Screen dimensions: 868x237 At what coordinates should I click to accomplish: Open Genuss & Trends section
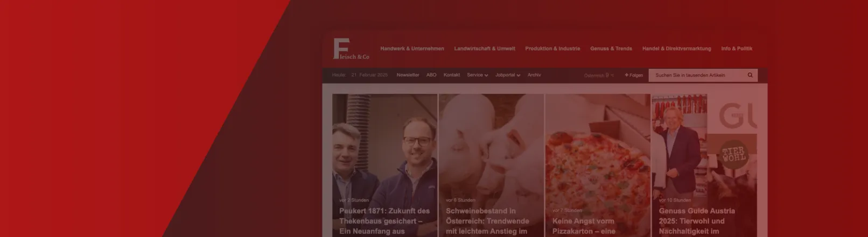[x=611, y=48]
